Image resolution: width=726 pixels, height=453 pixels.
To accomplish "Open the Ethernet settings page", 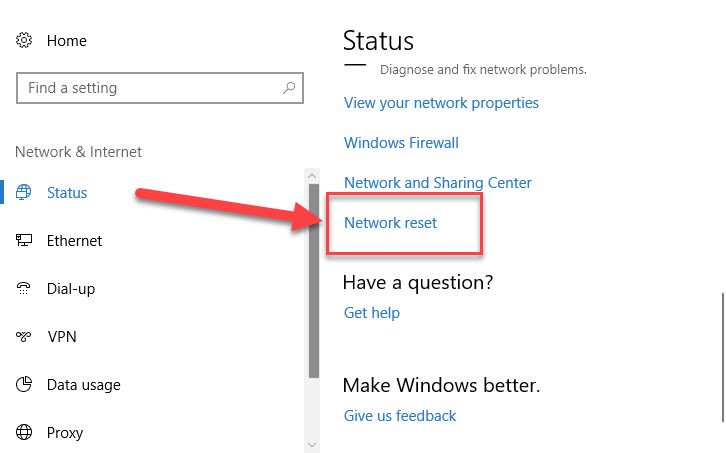I will tap(74, 241).
